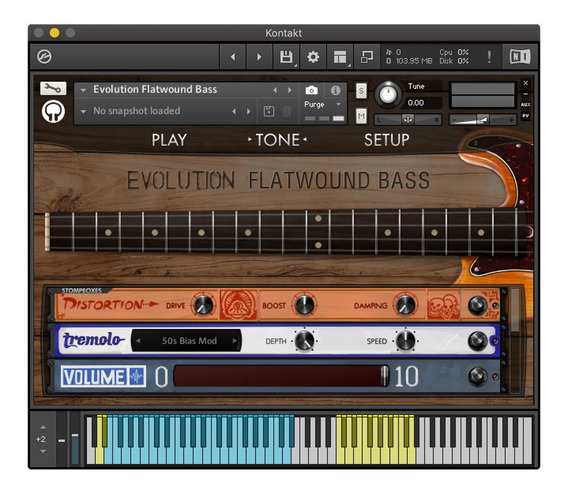Click the NI logo
Screen dimensions: 568x494
point(520,57)
